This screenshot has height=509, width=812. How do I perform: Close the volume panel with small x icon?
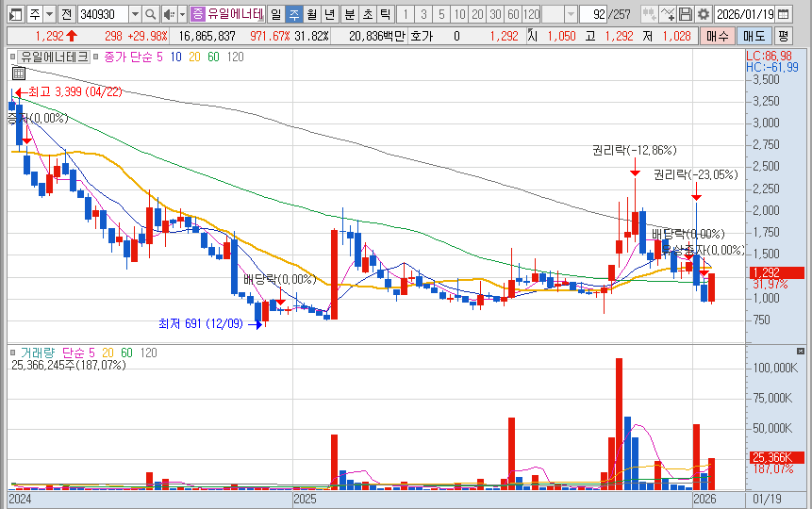(801, 351)
